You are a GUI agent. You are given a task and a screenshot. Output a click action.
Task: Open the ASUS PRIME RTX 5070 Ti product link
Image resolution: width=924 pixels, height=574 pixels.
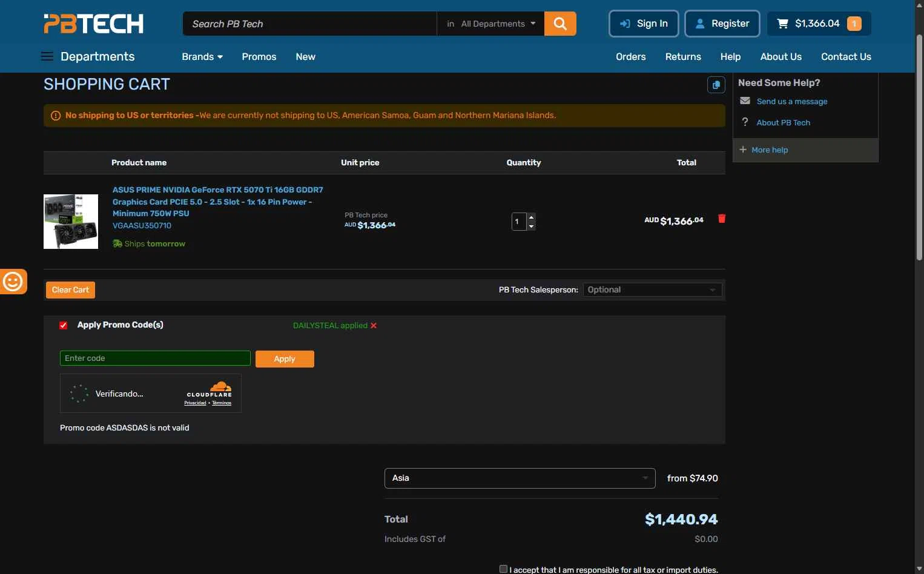click(x=218, y=202)
